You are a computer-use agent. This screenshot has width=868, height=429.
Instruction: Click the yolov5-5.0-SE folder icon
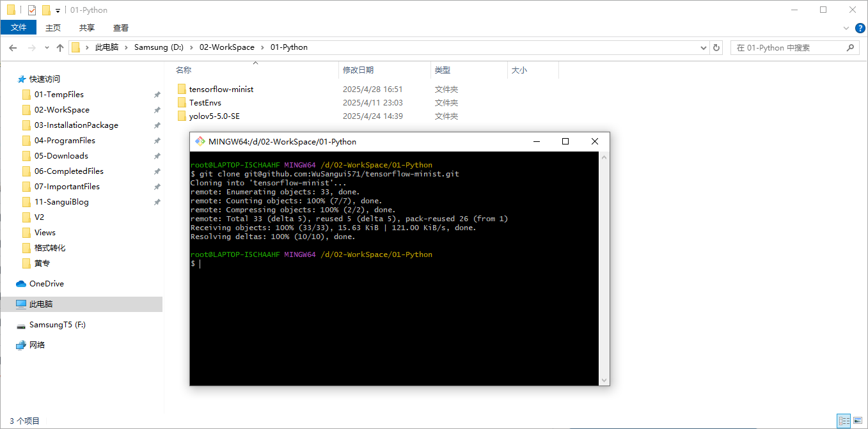click(x=182, y=116)
